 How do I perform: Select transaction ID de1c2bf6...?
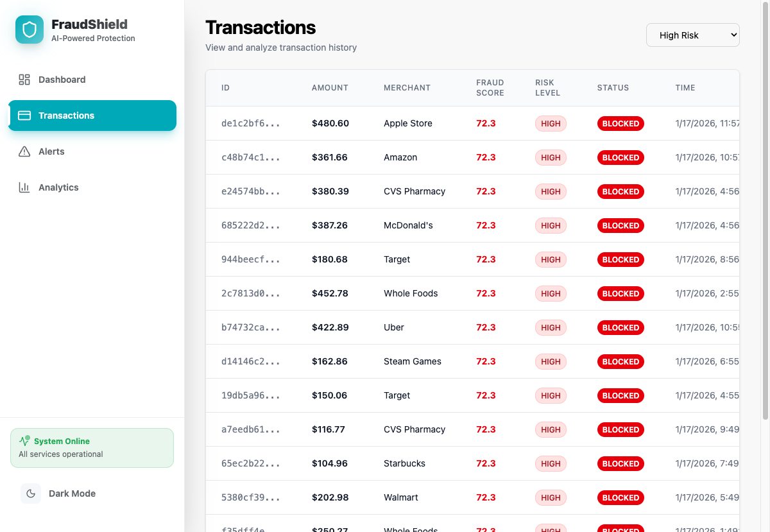click(251, 123)
